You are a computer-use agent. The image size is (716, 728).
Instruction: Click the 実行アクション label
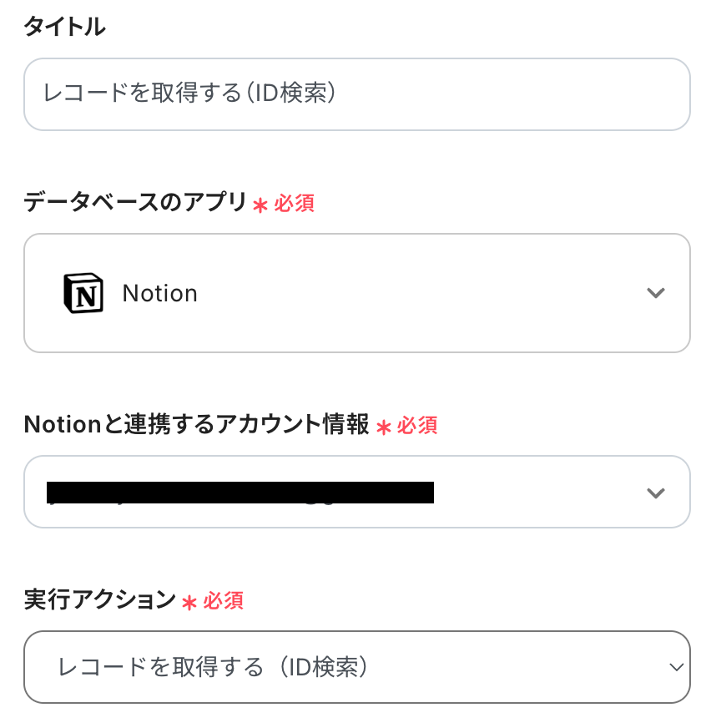point(100,599)
